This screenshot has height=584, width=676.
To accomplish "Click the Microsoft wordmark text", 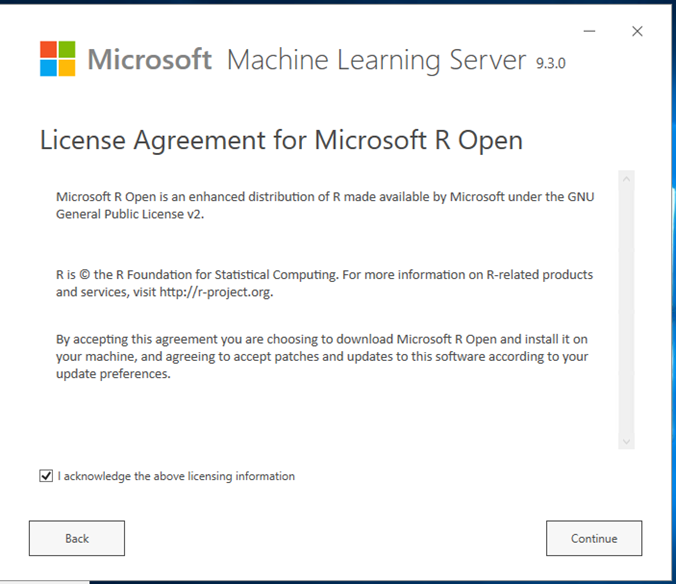I will point(149,60).
